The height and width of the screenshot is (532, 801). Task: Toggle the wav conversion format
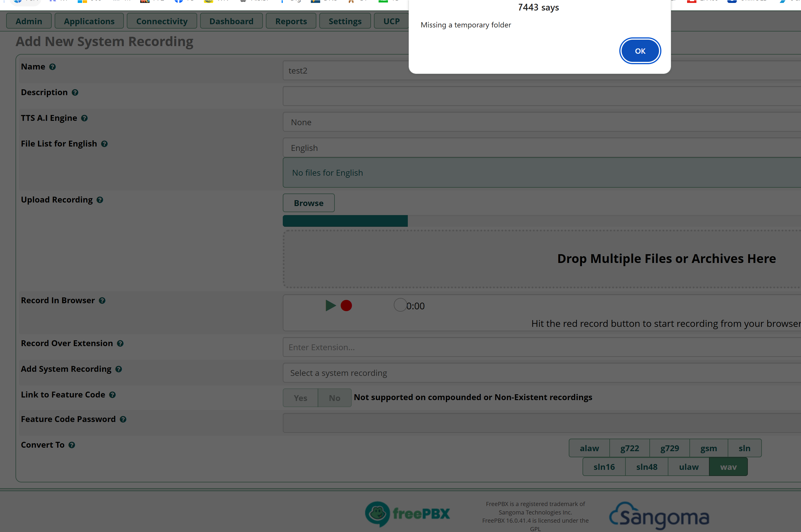tap(728, 467)
